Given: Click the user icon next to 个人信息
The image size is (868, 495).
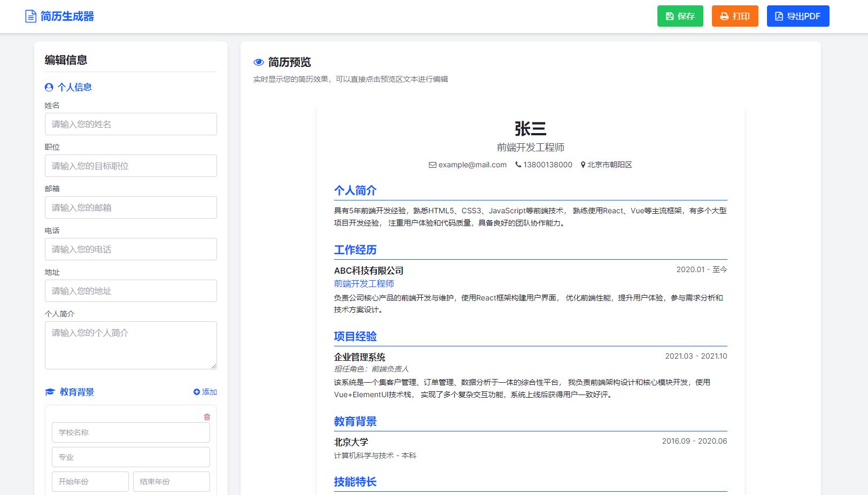Looking at the screenshot, I should tap(49, 87).
